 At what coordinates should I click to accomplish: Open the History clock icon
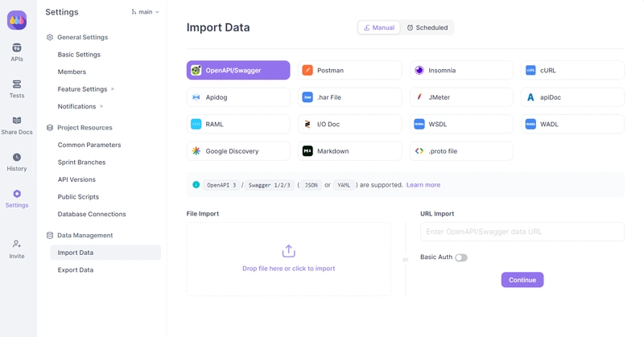(x=17, y=158)
